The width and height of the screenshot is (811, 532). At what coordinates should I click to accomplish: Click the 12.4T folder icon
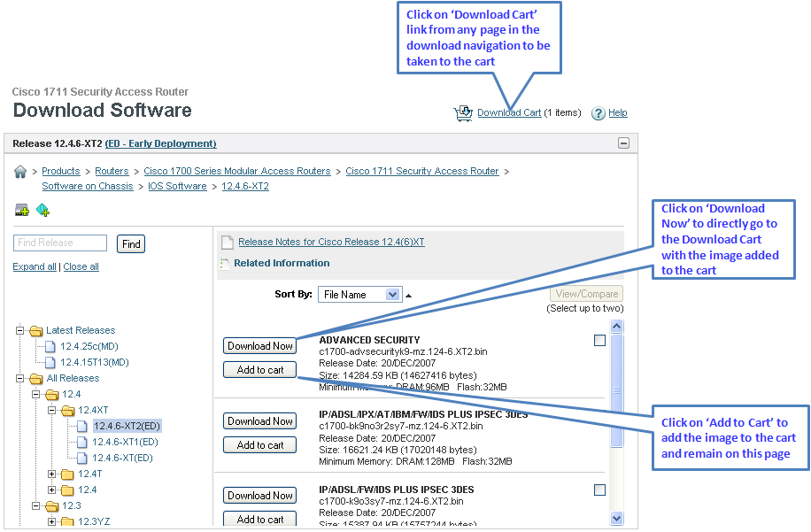[x=67, y=474]
